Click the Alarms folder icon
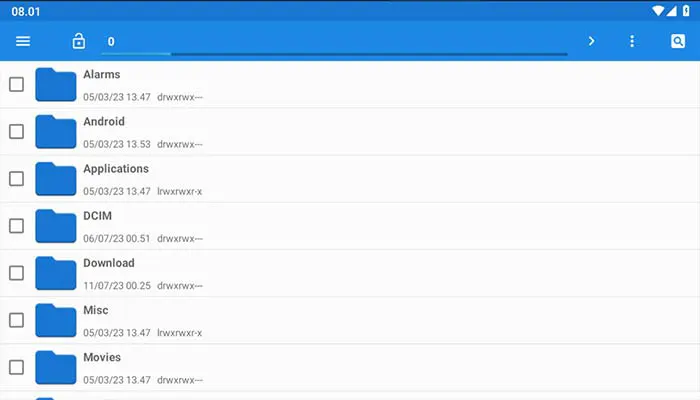 tap(56, 85)
